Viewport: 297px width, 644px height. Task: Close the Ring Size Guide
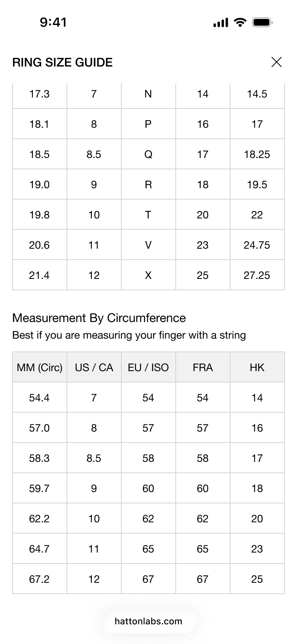tap(277, 62)
